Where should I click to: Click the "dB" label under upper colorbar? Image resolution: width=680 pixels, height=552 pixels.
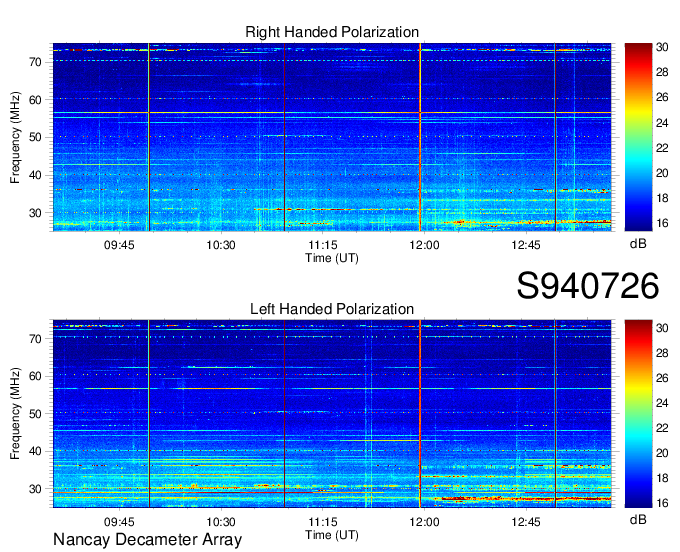click(638, 243)
